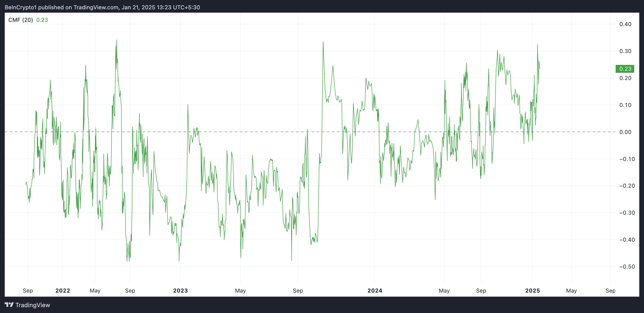
Task: Click the 2023 label on time axis
Action: 180,290
